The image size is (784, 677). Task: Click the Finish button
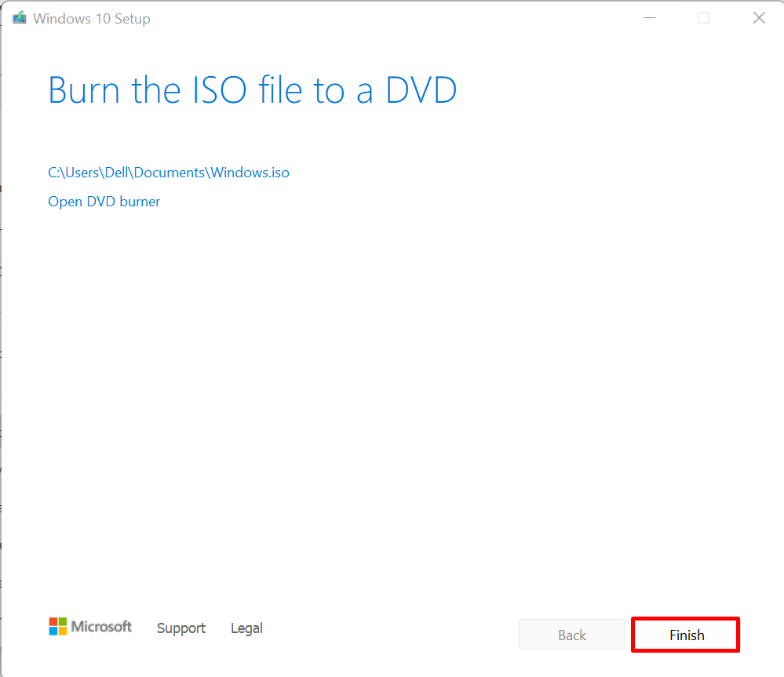click(x=685, y=635)
